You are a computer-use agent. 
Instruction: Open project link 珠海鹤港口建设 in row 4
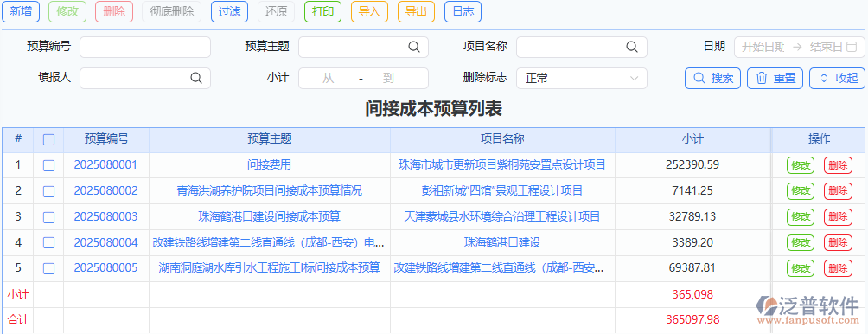pyautogui.click(x=502, y=242)
